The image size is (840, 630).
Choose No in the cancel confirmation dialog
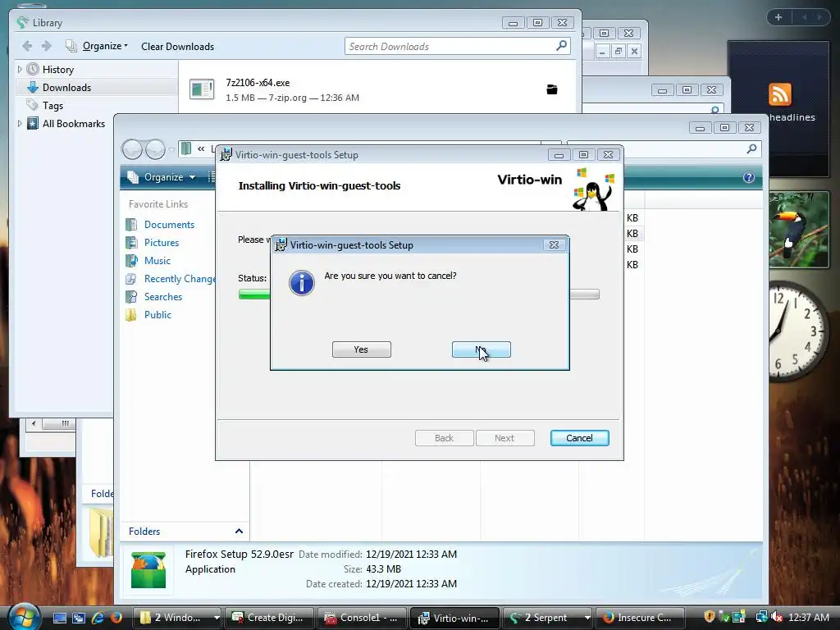point(481,349)
